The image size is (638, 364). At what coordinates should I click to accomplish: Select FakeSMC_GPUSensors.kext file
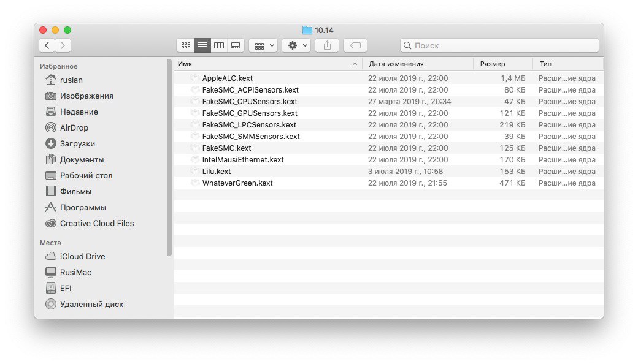tap(250, 113)
